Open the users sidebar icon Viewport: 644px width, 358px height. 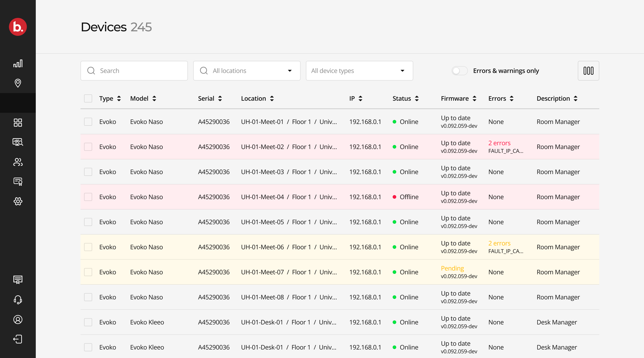pyautogui.click(x=18, y=162)
